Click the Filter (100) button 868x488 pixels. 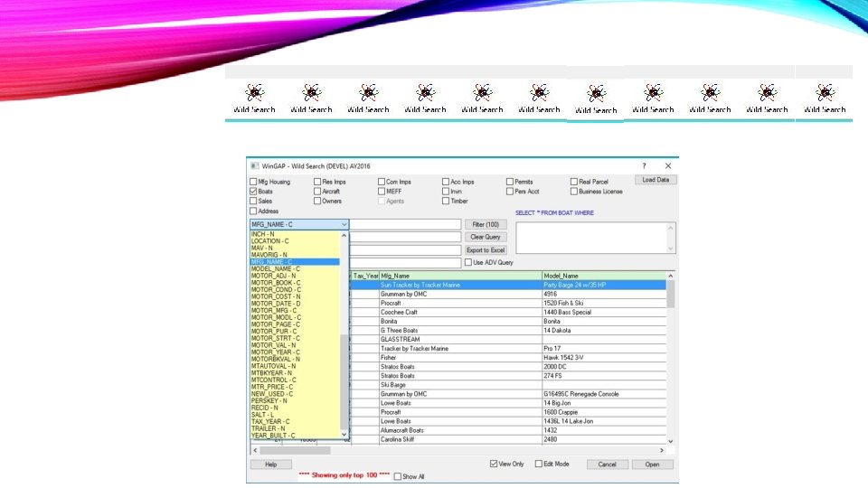click(x=486, y=225)
